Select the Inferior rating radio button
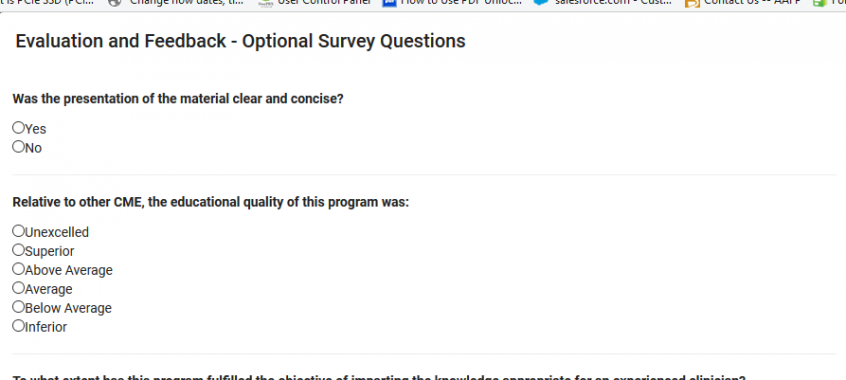Image resolution: width=846 pixels, height=380 pixels. tap(19, 326)
